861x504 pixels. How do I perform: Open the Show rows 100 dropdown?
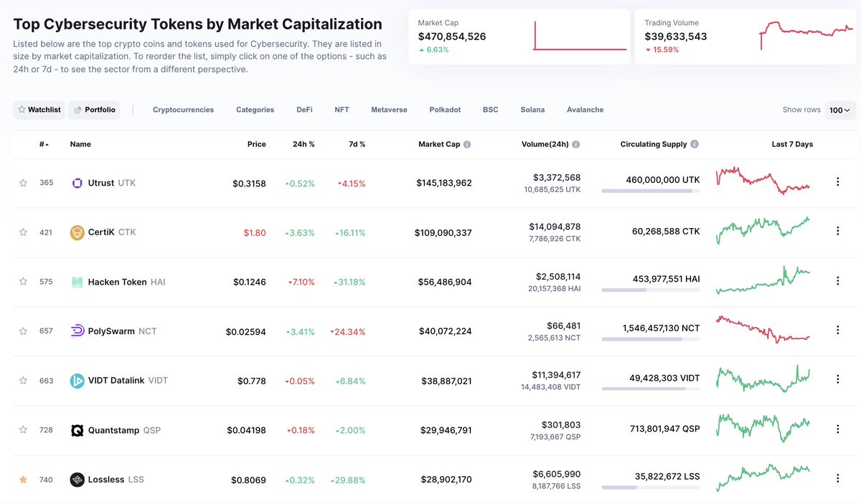pos(839,110)
